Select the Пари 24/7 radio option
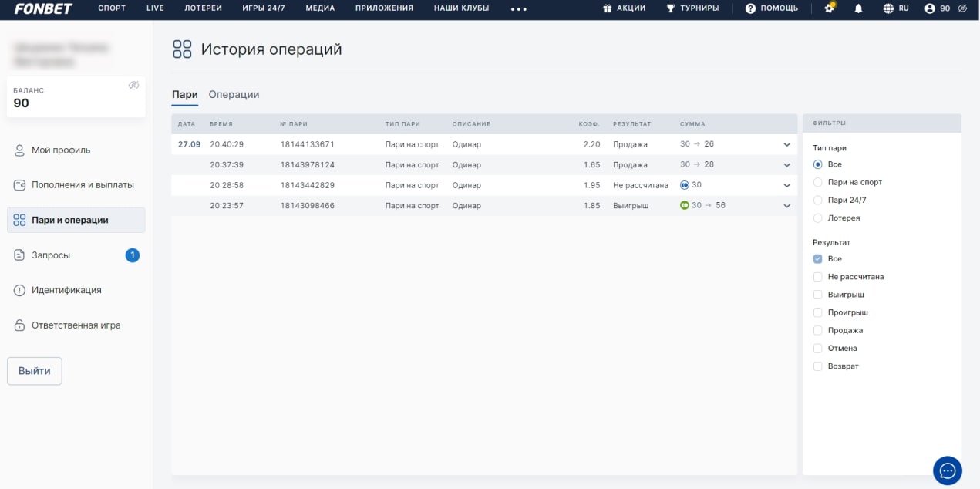 coord(818,200)
